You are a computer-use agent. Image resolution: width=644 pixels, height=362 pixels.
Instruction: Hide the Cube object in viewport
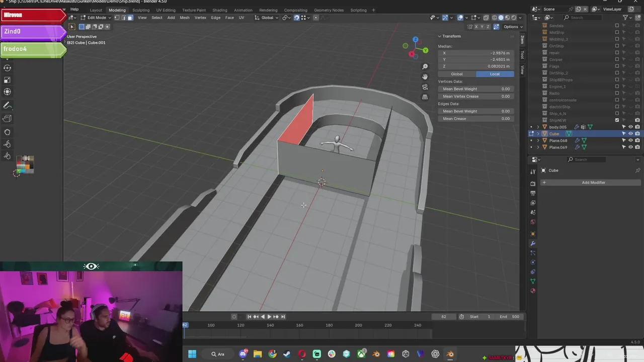(630, 134)
